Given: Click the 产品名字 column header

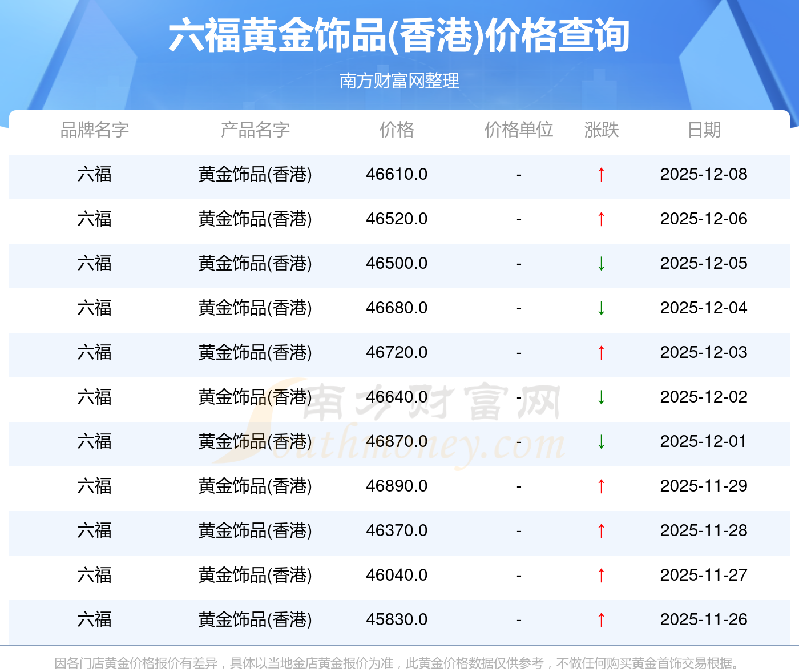Looking at the screenshot, I should (255, 130).
